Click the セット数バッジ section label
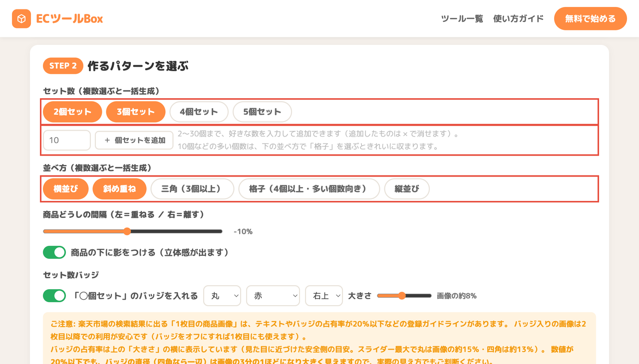 (x=71, y=275)
